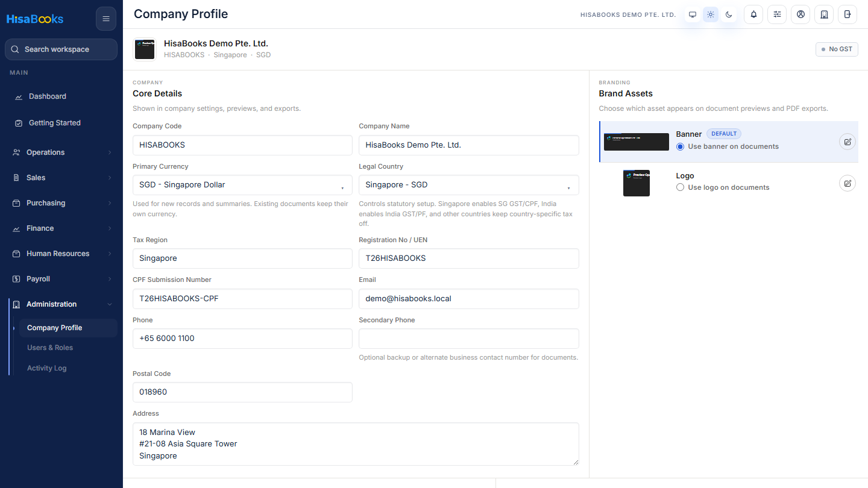Click the Administration building icon
Screen dimensions: 868x488
16,304
